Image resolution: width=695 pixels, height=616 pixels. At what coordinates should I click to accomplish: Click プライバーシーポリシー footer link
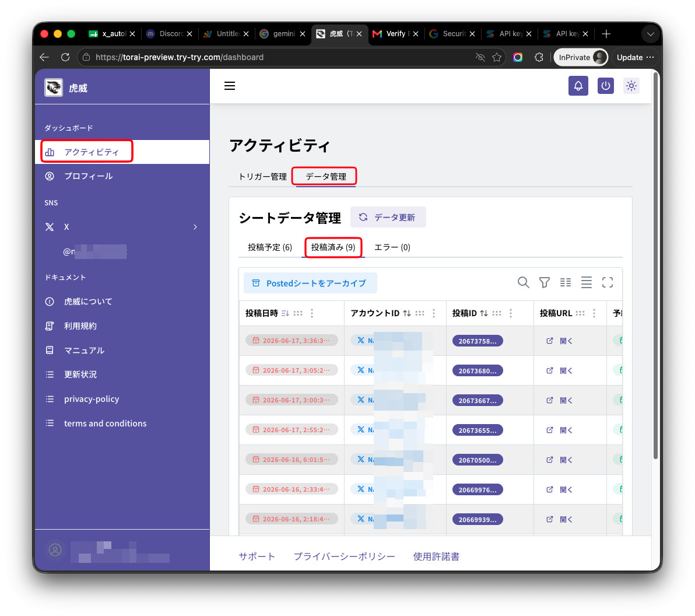[x=344, y=556]
